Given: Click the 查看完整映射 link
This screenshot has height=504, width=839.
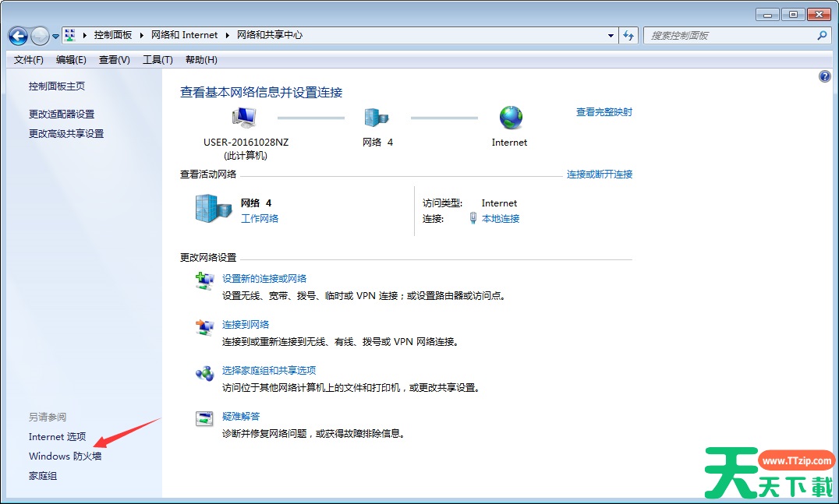Looking at the screenshot, I should [x=604, y=112].
